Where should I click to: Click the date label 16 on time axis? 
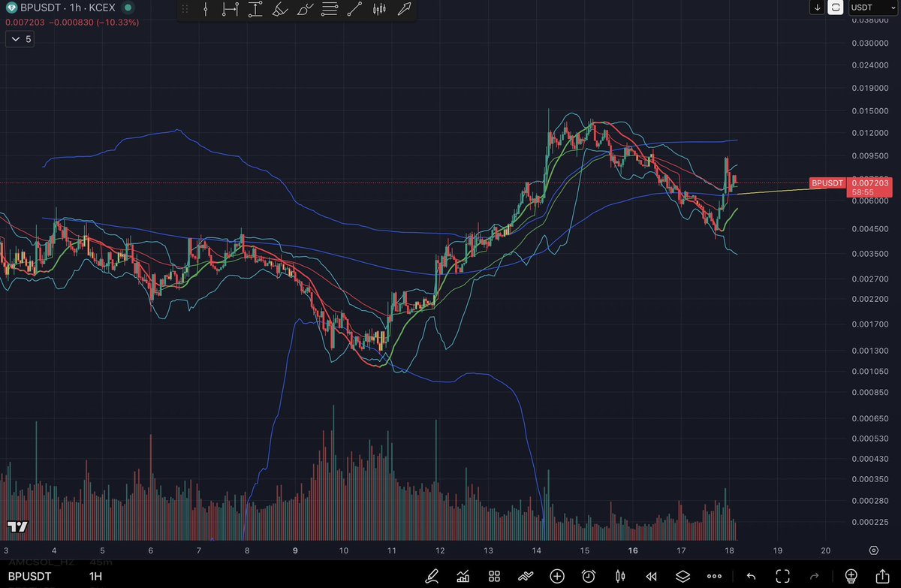tap(633, 550)
